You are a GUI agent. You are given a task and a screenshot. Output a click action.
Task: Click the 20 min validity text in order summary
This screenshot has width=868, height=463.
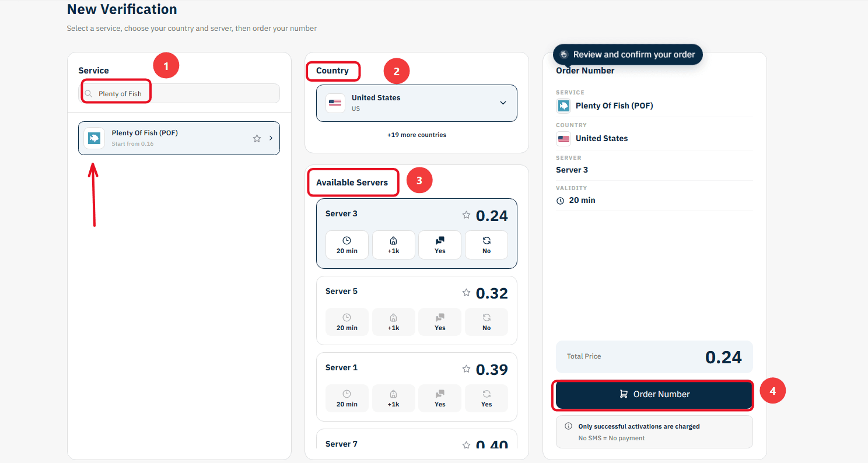(x=582, y=200)
